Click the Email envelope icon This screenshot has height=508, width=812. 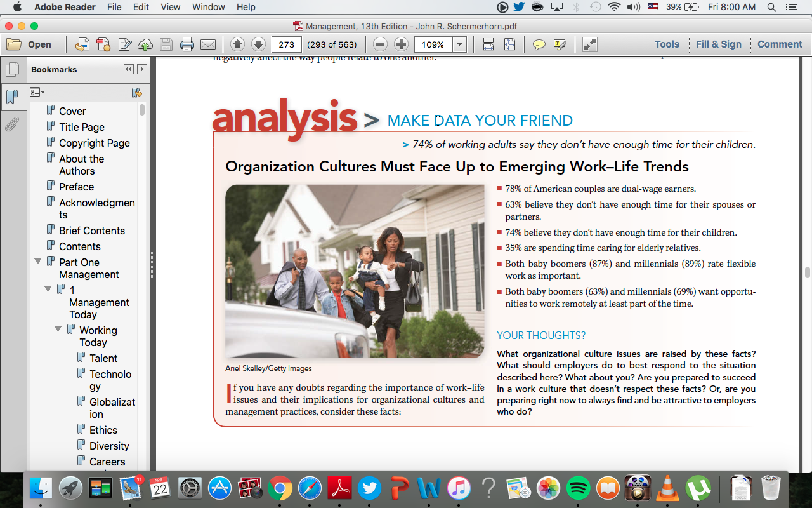point(208,44)
